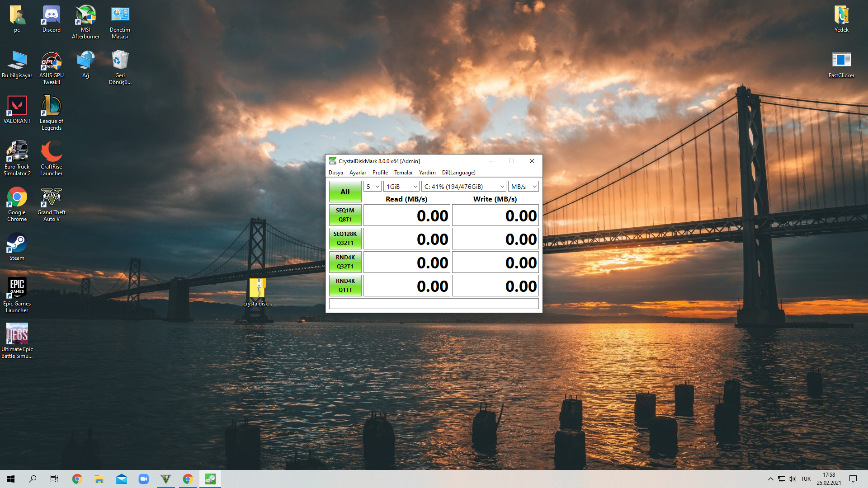The width and height of the screenshot is (868, 488).
Task: Click the green All button
Action: coord(345,192)
